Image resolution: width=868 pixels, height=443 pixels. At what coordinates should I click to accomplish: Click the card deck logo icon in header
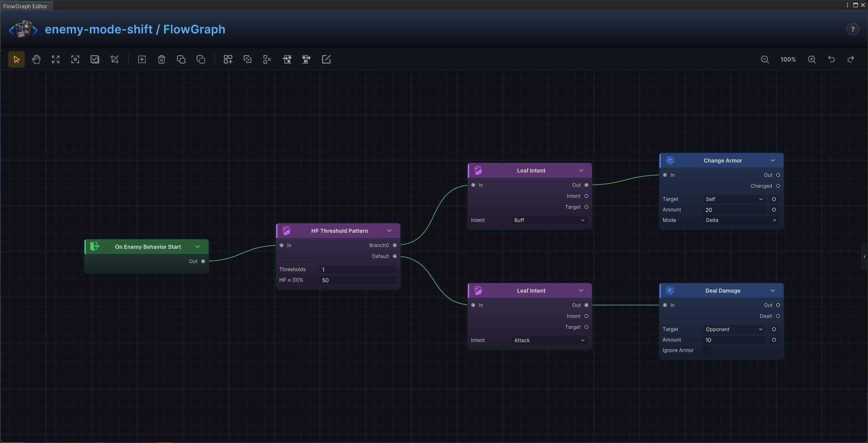tap(24, 29)
